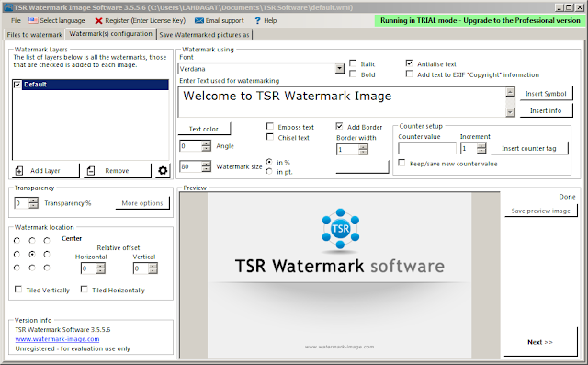Click Insert counter tag button

(x=529, y=148)
